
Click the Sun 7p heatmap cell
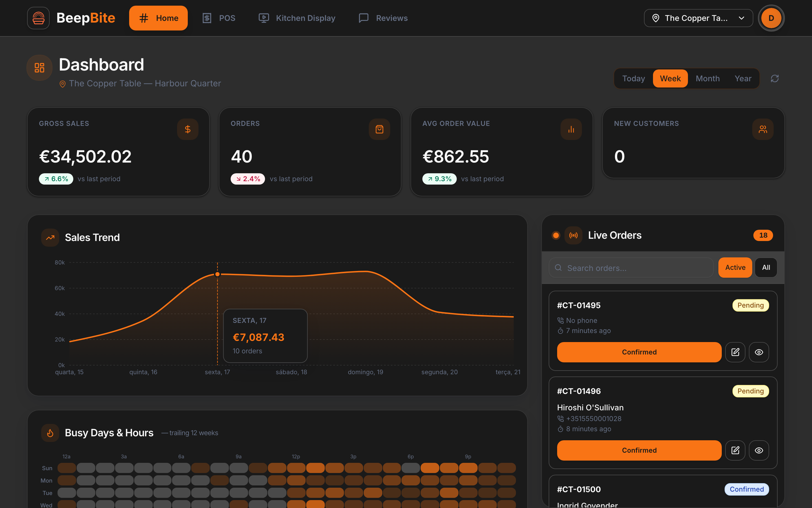pos(430,468)
